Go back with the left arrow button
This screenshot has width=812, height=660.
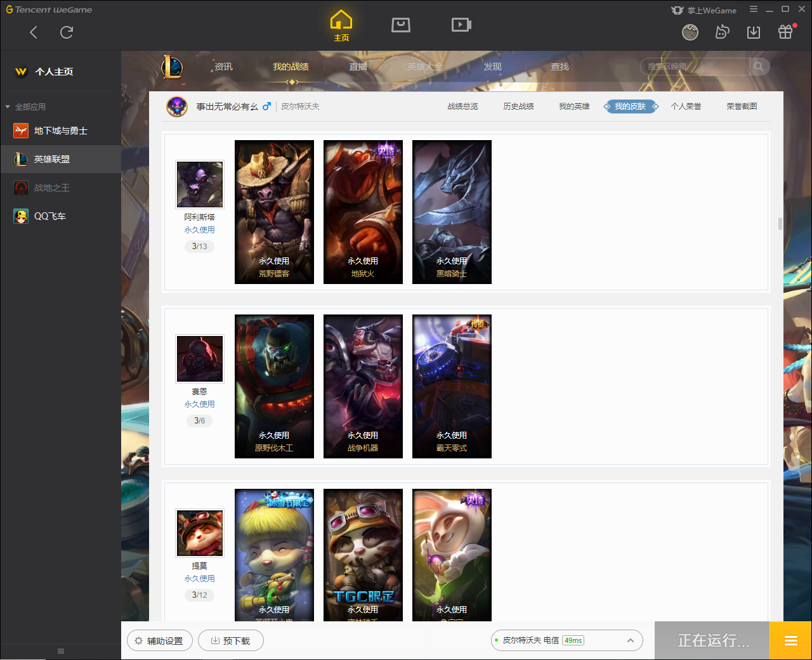(34, 32)
